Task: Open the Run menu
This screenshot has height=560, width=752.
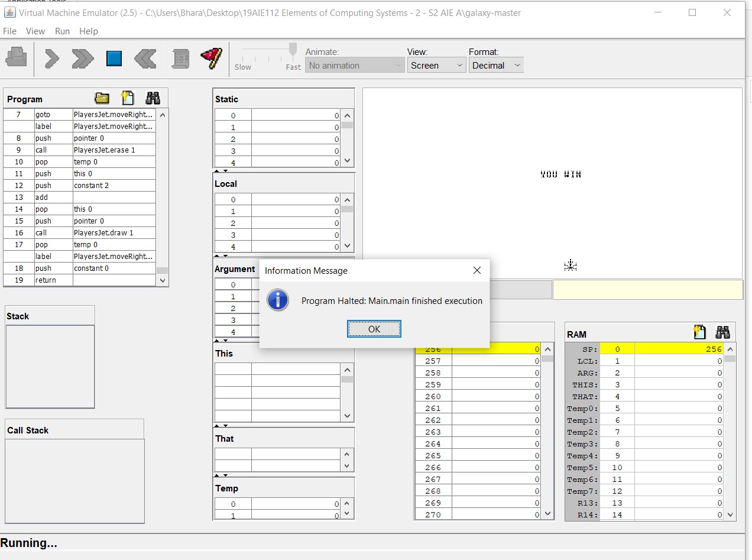Action: [x=62, y=31]
